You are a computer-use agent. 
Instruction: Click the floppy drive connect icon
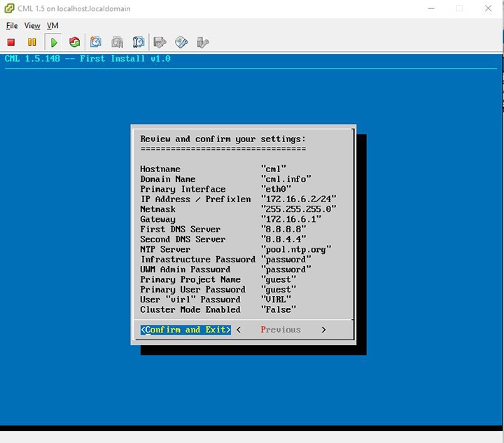[160, 42]
